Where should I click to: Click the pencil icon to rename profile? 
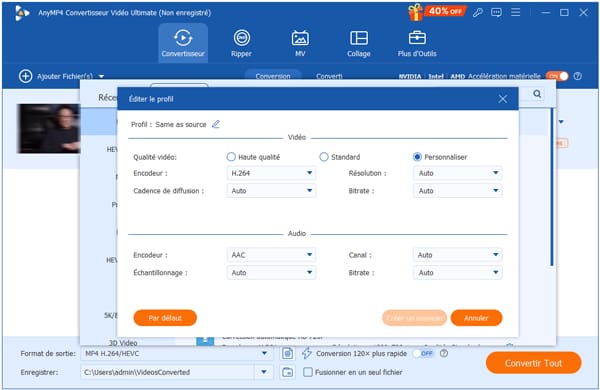coord(216,124)
